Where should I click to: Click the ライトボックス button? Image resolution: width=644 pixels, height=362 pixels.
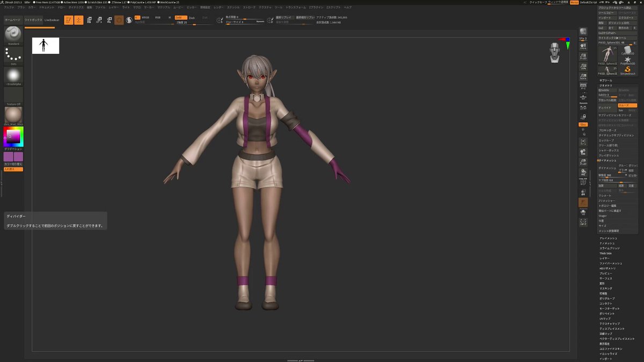click(x=33, y=20)
